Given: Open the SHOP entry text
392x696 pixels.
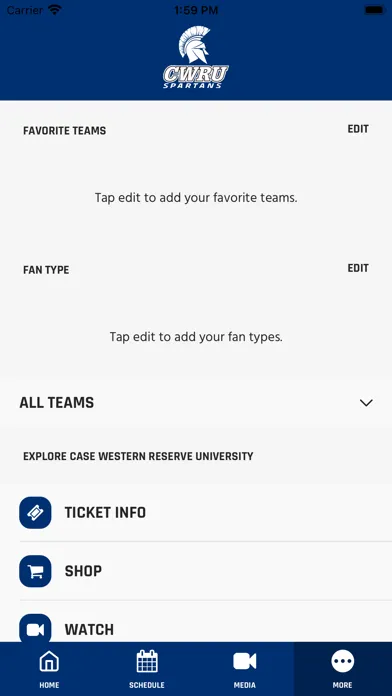Looking at the screenshot, I should click(x=83, y=571).
